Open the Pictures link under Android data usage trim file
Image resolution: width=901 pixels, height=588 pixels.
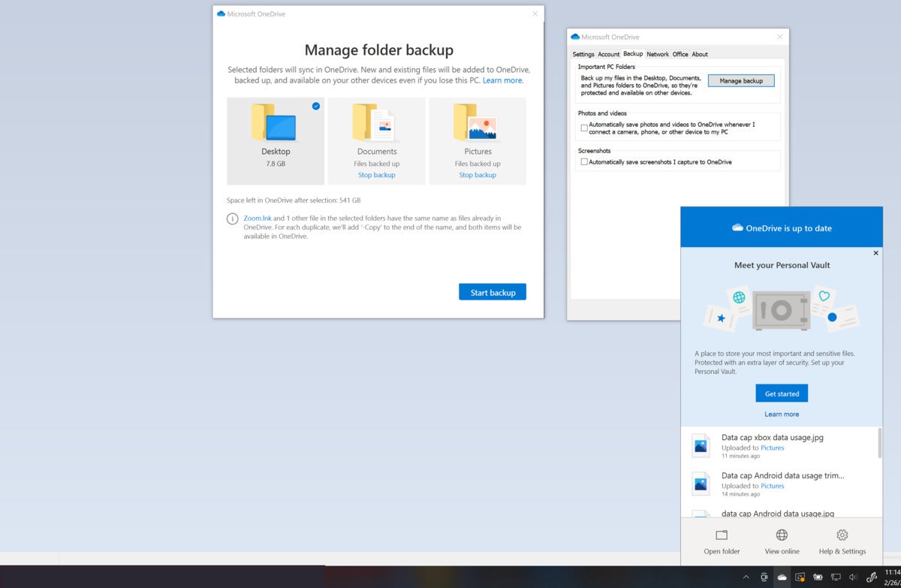click(773, 486)
